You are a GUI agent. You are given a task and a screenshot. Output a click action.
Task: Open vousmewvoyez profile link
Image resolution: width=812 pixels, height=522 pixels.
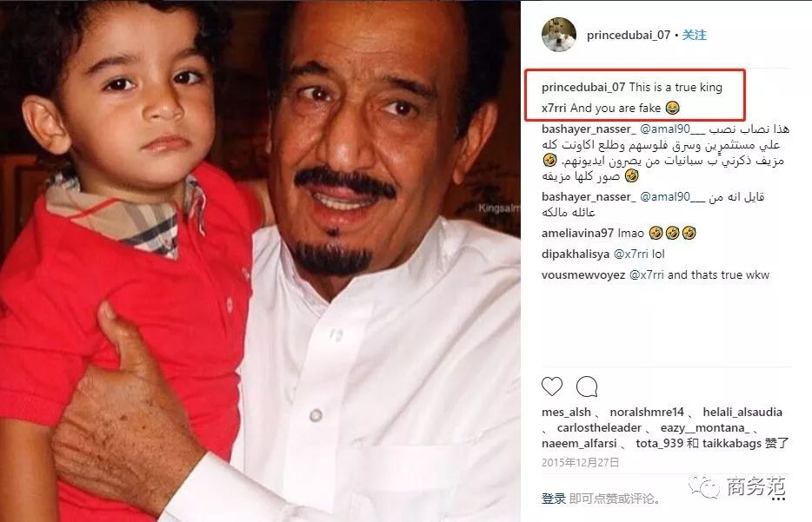coord(583,274)
